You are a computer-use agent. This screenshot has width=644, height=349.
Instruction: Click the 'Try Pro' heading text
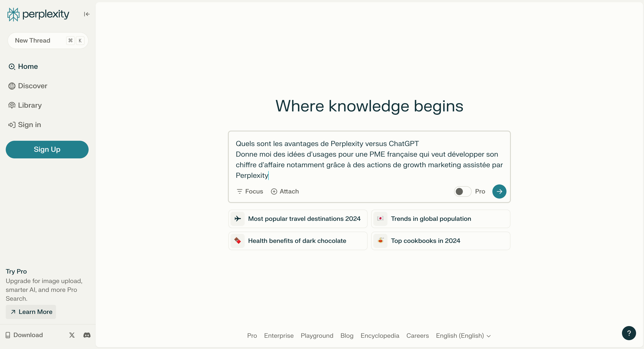coord(16,271)
